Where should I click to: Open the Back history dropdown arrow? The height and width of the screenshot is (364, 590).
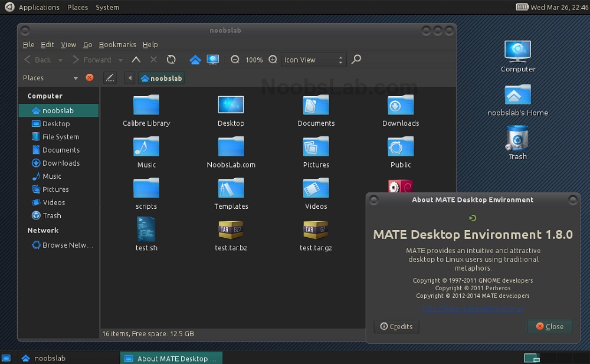point(60,60)
